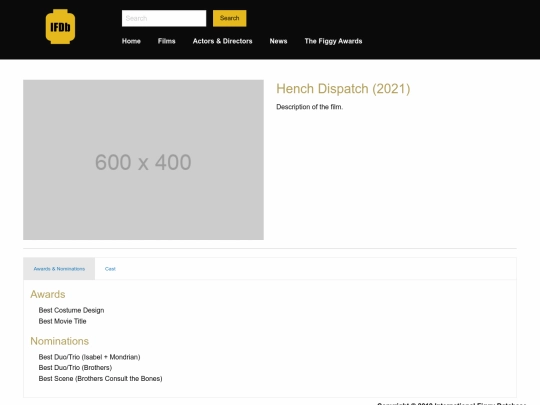Click the Hench Dispatch (2021) title
This screenshot has height=405, width=540.
pos(343,89)
